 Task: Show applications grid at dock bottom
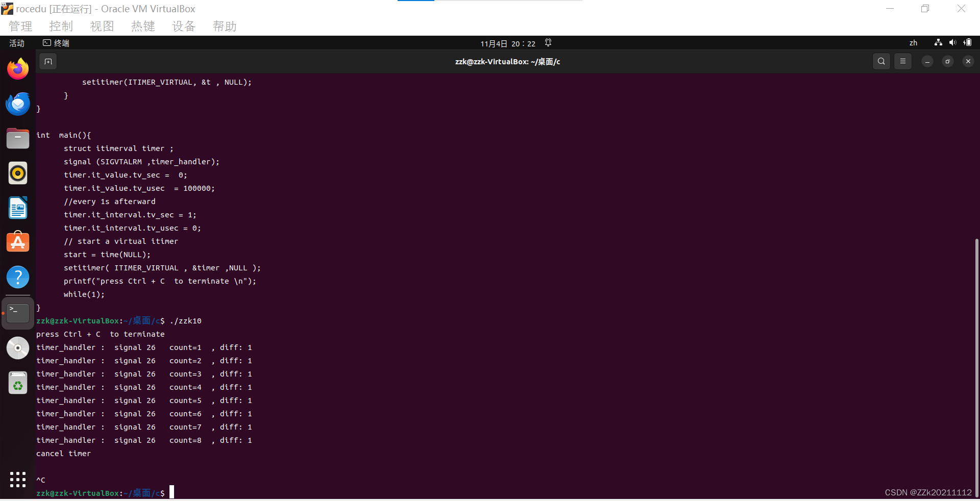(18, 479)
